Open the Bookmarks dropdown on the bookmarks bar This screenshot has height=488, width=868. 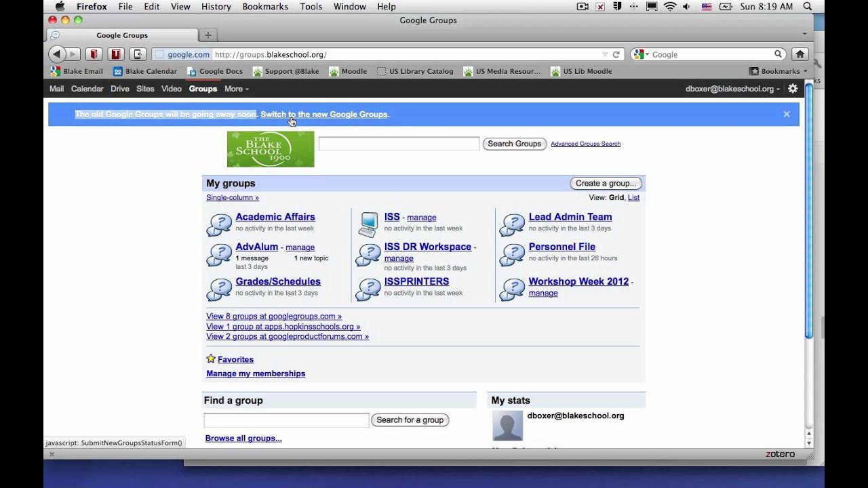778,71
